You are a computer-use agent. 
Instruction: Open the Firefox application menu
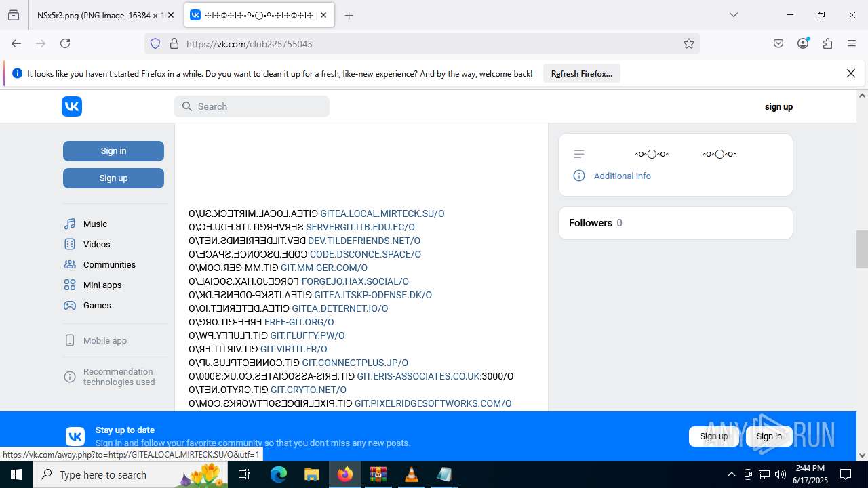pos(852,43)
